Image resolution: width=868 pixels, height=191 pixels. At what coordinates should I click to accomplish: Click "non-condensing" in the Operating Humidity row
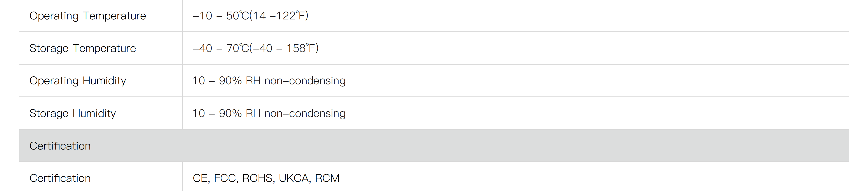[305, 81]
